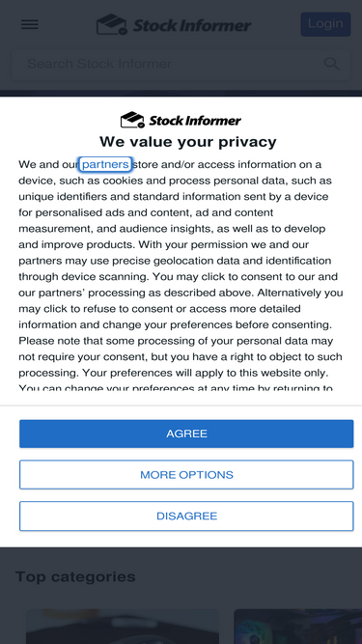
Task: Click the divider above the AGREE button
Action: pos(181,406)
